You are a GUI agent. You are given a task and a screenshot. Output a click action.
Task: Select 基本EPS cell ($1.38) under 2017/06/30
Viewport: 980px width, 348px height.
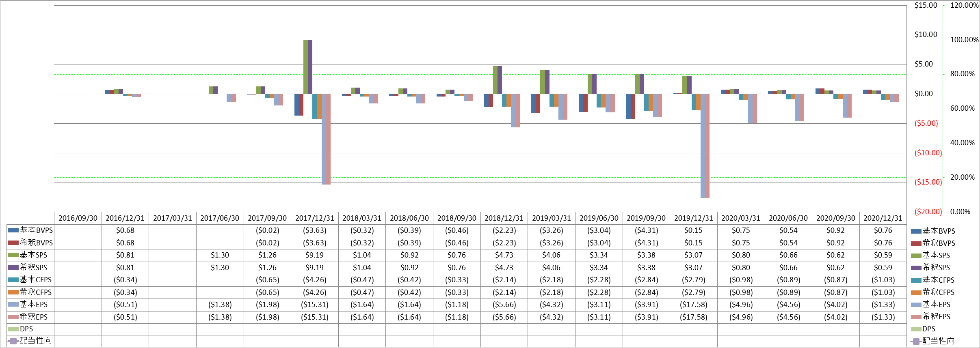pos(220,305)
